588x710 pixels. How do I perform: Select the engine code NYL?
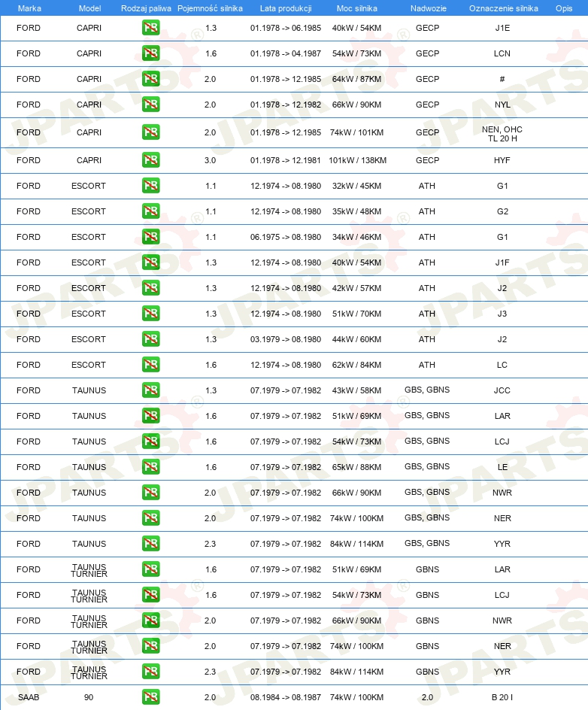502,105
